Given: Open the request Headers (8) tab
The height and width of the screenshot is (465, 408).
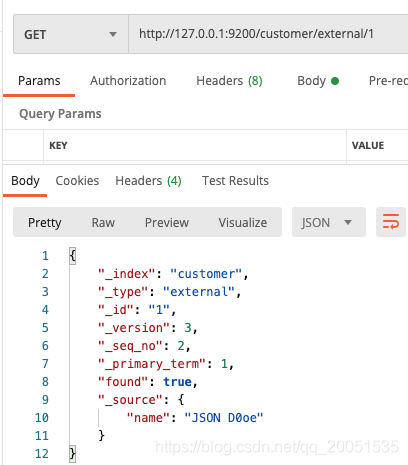Looking at the screenshot, I should [x=229, y=81].
